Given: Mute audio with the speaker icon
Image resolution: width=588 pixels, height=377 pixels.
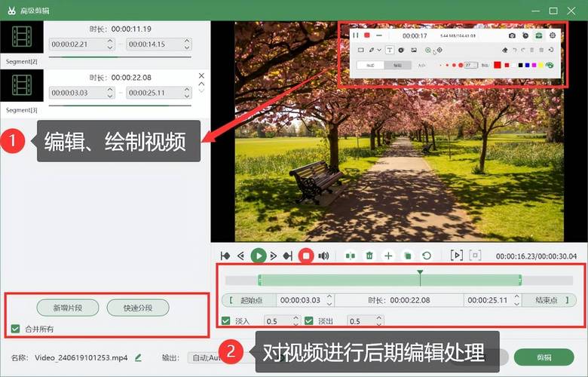Looking at the screenshot, I should tap(323, 256).
